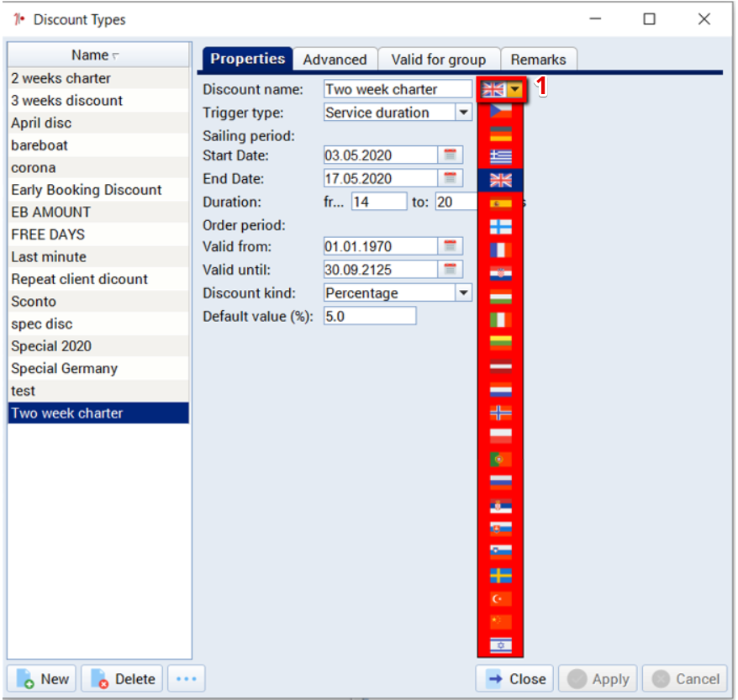Delete the selected discount type
This screenshot has height=700, width=738.
[123, 678]
